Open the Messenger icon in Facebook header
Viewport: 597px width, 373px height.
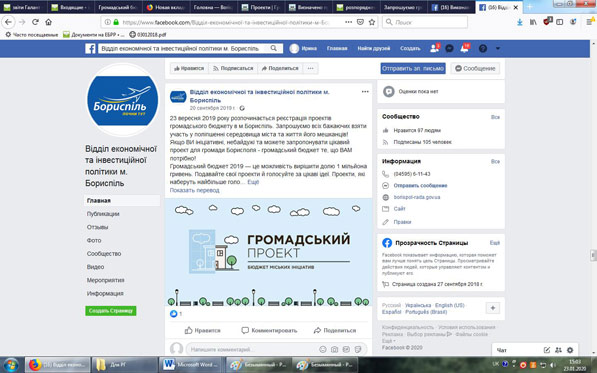coord(449,48)
